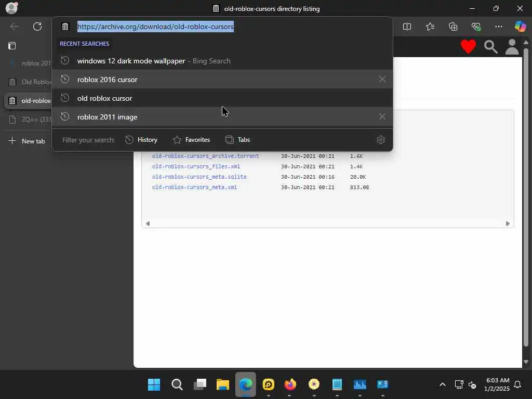
Task: Open the archive.org user account icon
Action: [x=512, y=46]
